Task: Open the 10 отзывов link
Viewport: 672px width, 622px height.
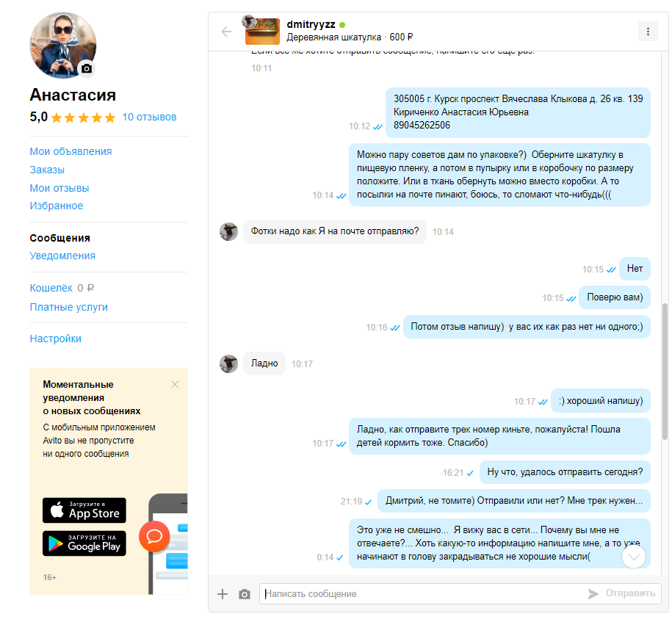Action: pyautogui.click(x=149, y=117)
